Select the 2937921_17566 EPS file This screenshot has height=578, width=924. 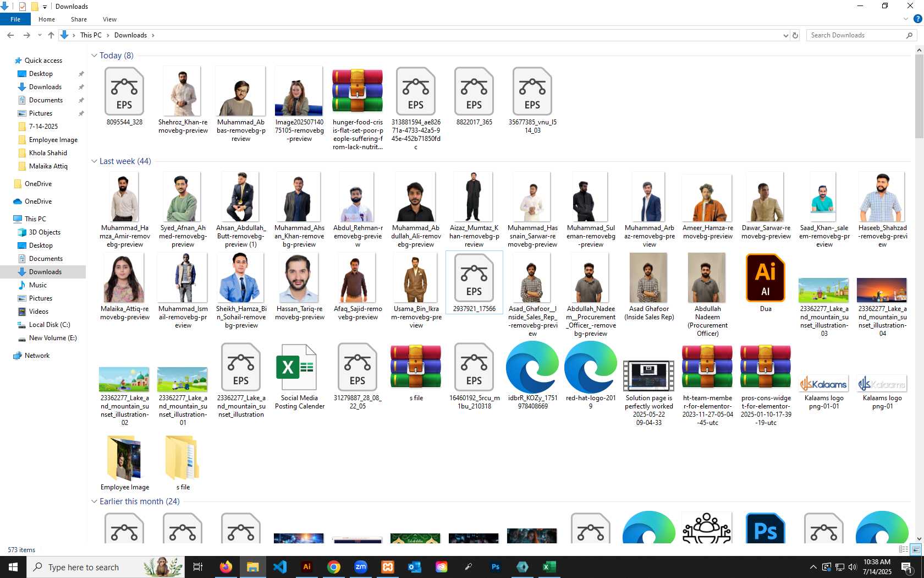point(474,282)
